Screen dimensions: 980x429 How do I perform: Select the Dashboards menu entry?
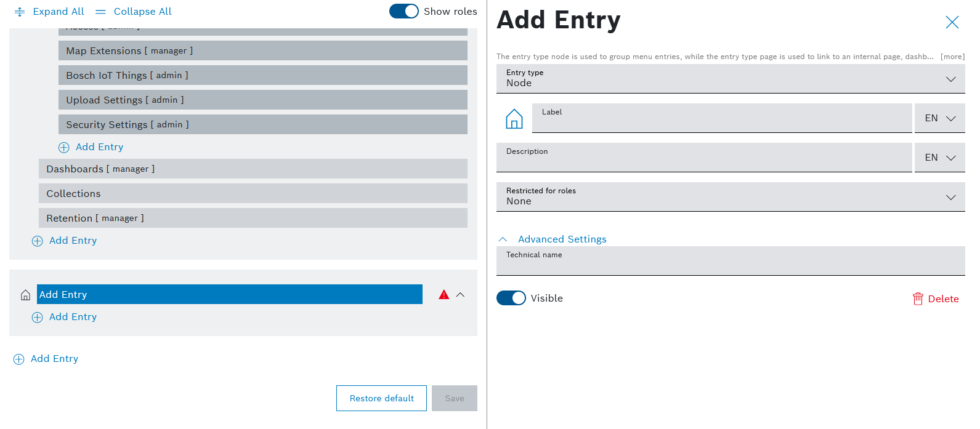click(253, 169)
